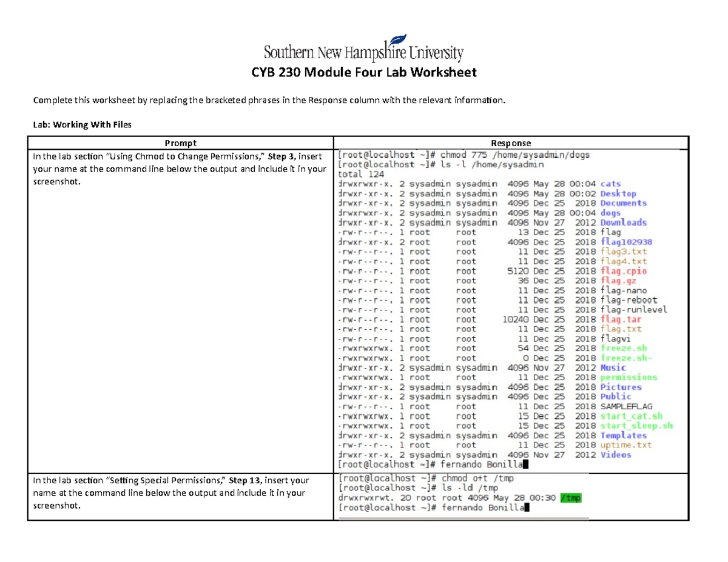Click the Response column header
This screenshot has height=562, width=728.
[x=511, y=142]
